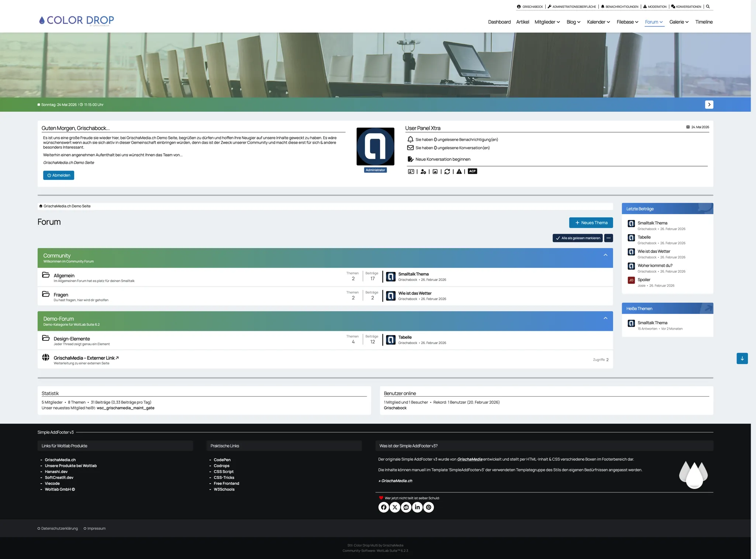Share on LinkedIn via footer icon

coord(417,507)
